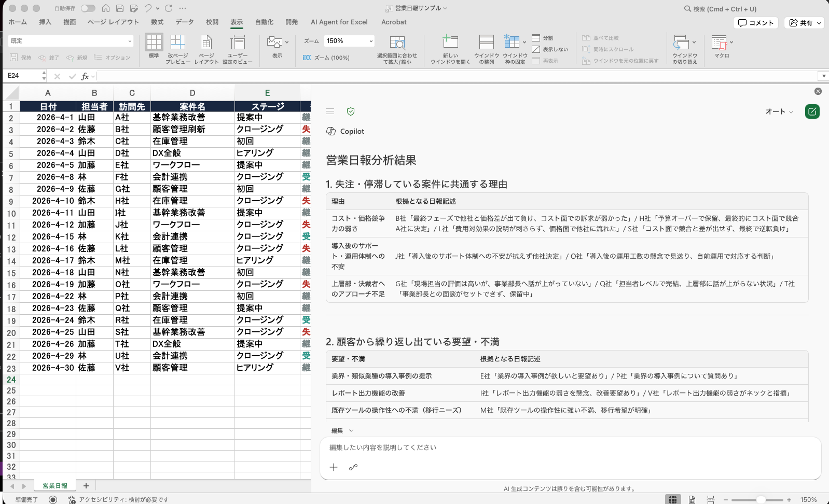Click macro record icon in status bar

[53, 499]
